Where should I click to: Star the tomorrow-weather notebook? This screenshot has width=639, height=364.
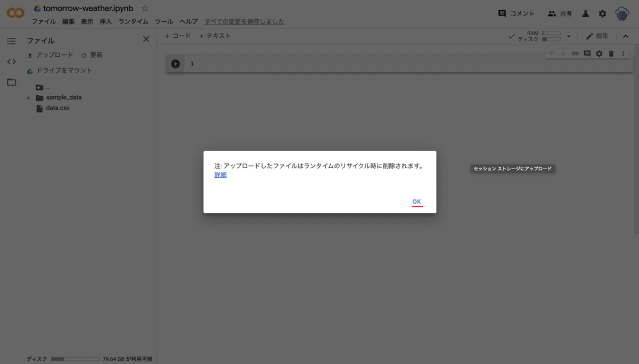(144, 8)
